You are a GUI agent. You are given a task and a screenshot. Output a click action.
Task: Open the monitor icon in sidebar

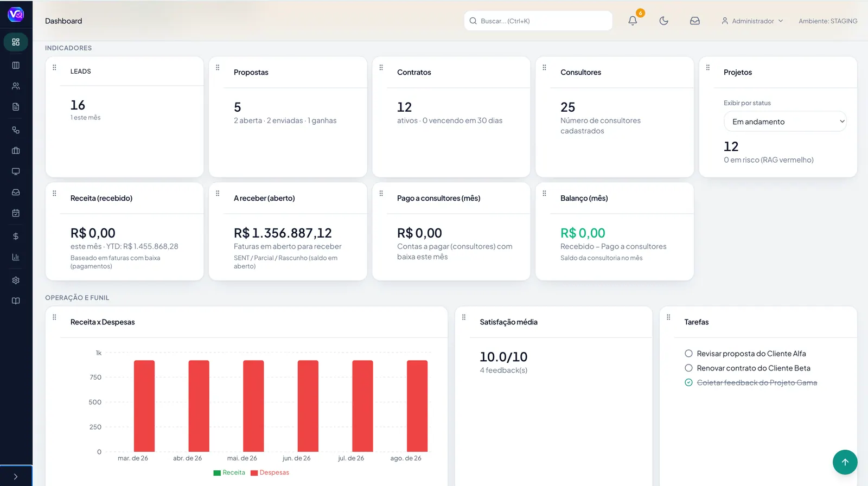[x=16, y=171]
